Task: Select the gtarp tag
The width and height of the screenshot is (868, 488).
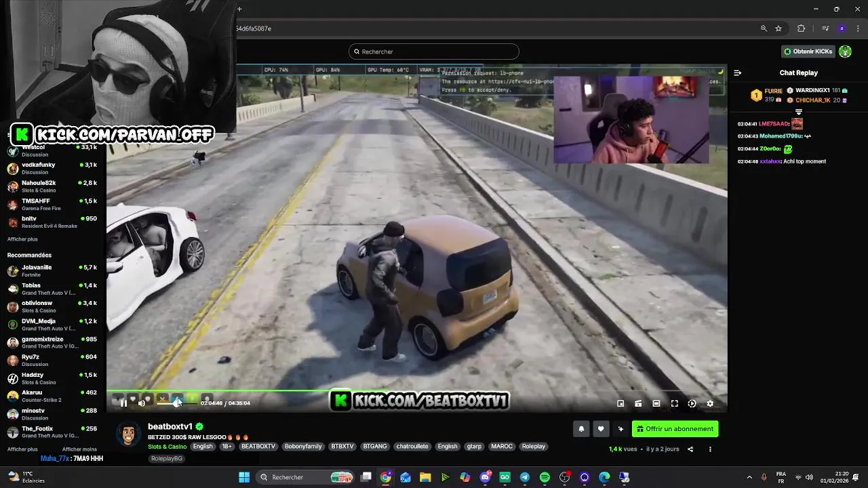Action: point(474,447)
